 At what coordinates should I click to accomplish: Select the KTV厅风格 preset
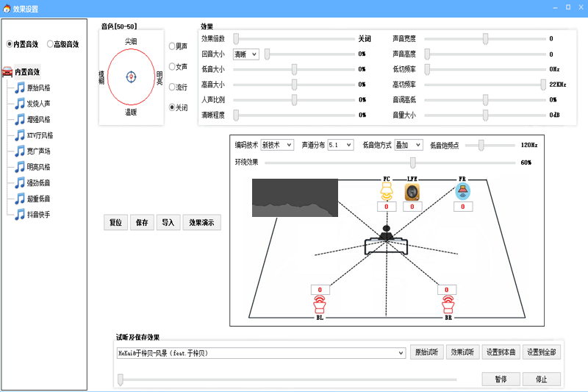point(40,135)
